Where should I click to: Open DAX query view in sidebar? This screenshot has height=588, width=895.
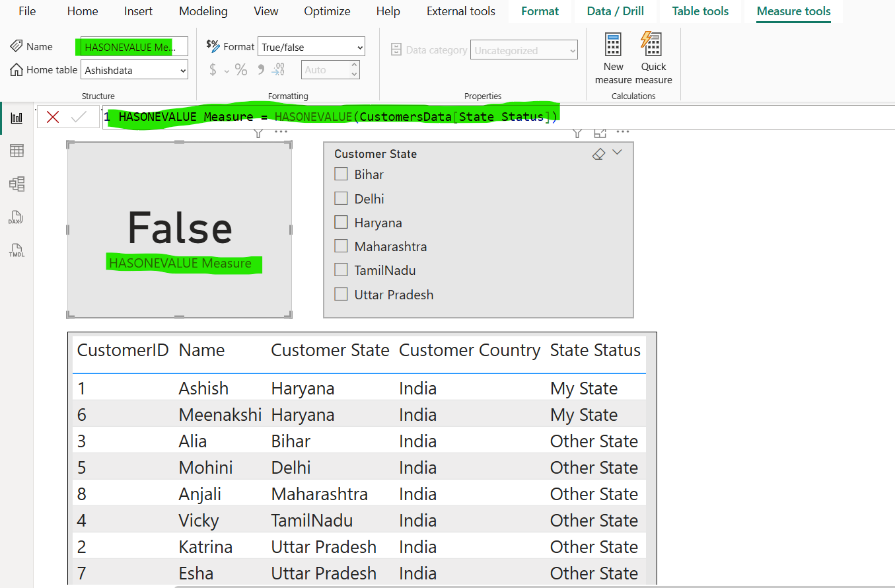point(17,217)
